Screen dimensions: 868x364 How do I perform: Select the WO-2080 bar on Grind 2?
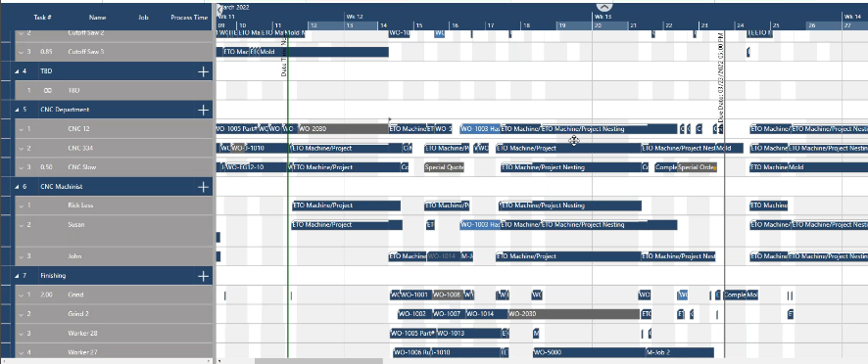pyautogui.click(x=574, y=314)
